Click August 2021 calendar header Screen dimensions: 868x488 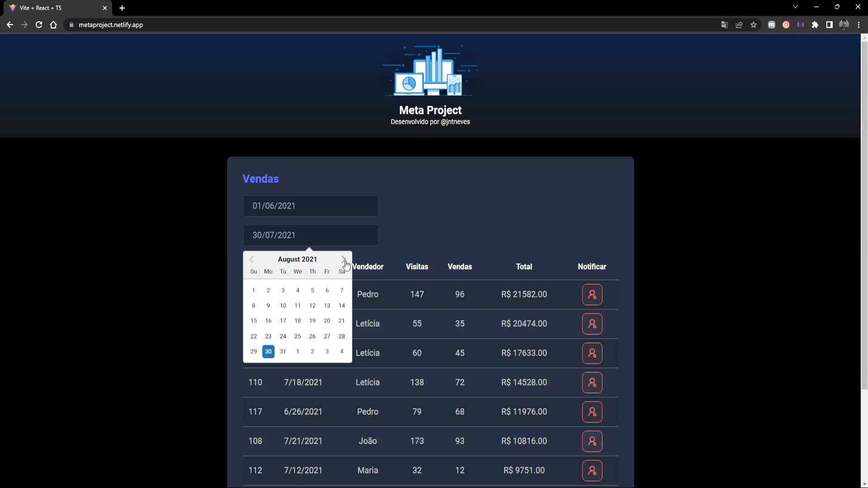(297, 259)
